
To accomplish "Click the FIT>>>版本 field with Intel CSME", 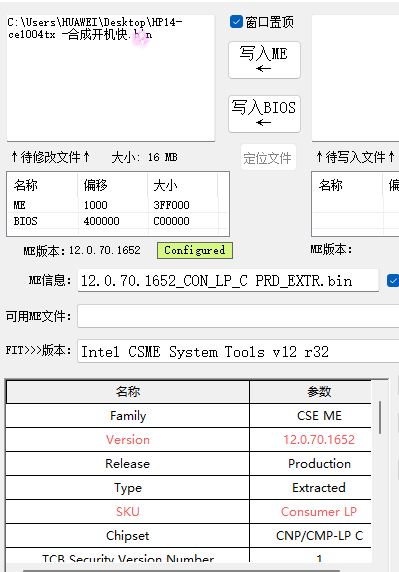I will (238, 351).
